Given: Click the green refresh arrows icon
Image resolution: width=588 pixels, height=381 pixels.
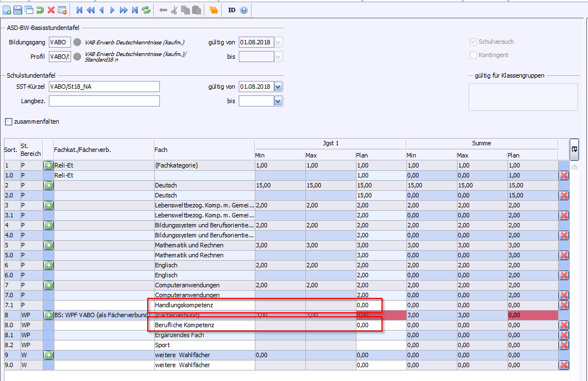Looking at the screenshot, I should pos(146,10).
